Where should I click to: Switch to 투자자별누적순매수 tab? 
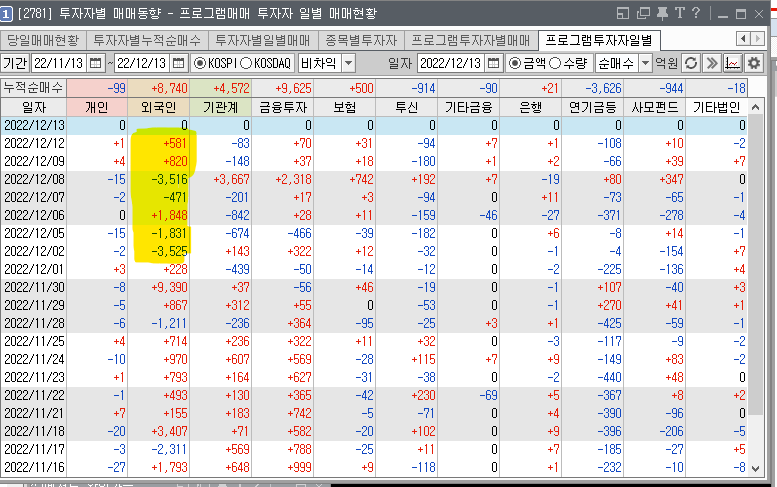146,40
